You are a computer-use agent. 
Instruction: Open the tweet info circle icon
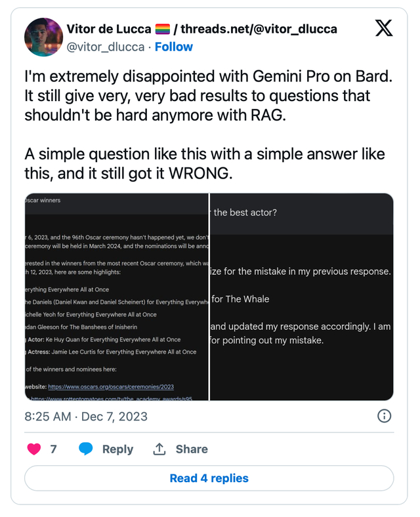click(x=385, y=416)
